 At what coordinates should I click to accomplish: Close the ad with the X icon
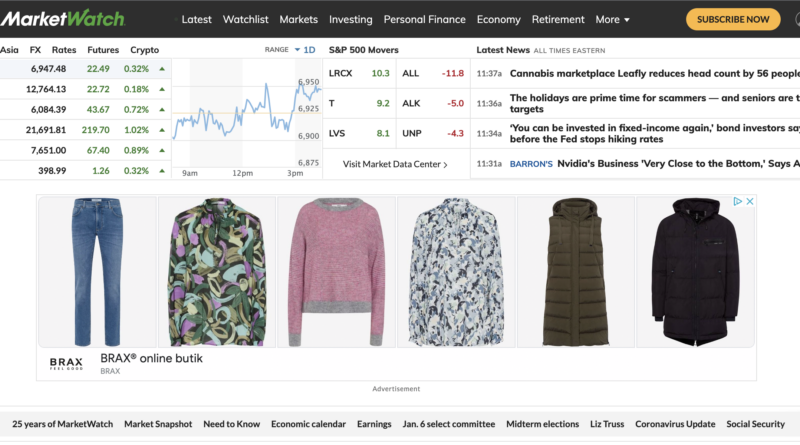pos(749,202)
